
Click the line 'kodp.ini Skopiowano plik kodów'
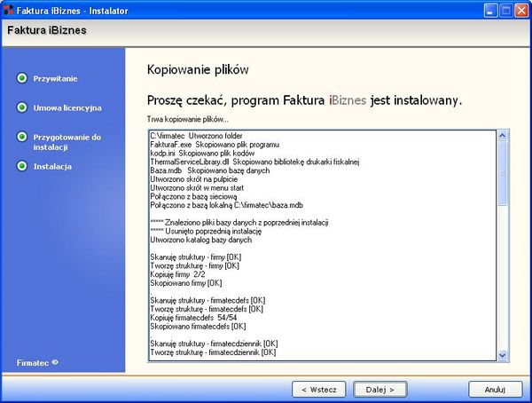(x=202, y=154)
